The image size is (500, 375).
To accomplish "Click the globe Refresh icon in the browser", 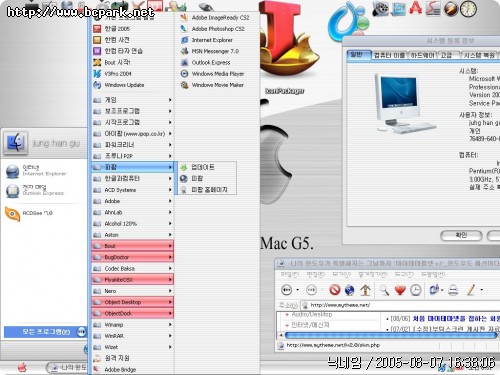I will 350,290.
